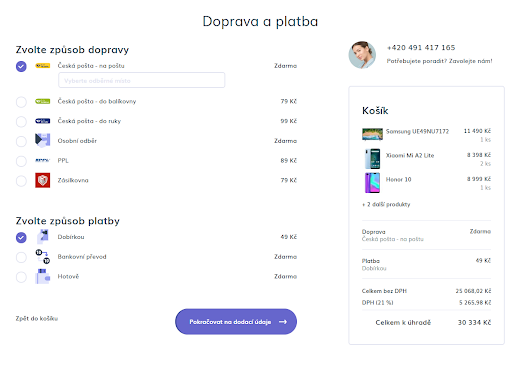The image size is (512, 369).
Task: Click Česká pošta - do ruky label
Action: pyautogui.click(x=89, y=121)
